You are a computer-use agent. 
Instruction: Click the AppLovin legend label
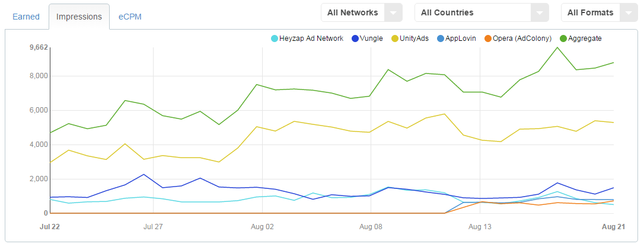coord(461,38)
